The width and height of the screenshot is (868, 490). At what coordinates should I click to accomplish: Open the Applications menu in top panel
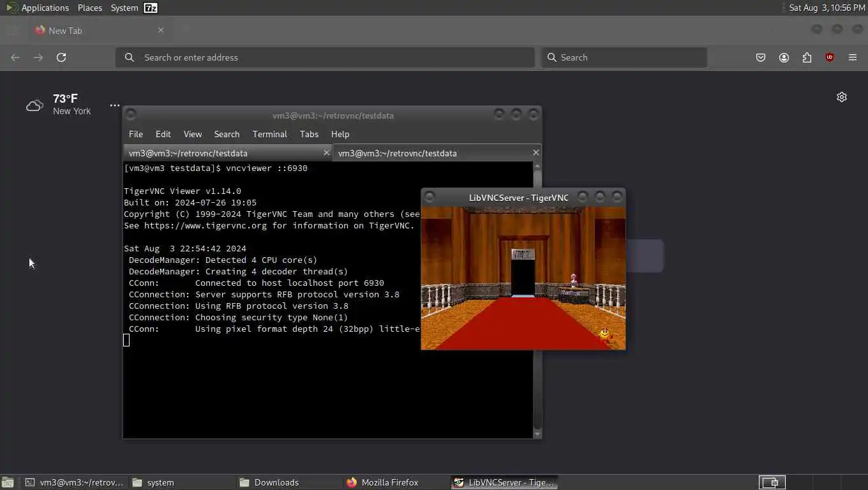click(x=38, y=8)
